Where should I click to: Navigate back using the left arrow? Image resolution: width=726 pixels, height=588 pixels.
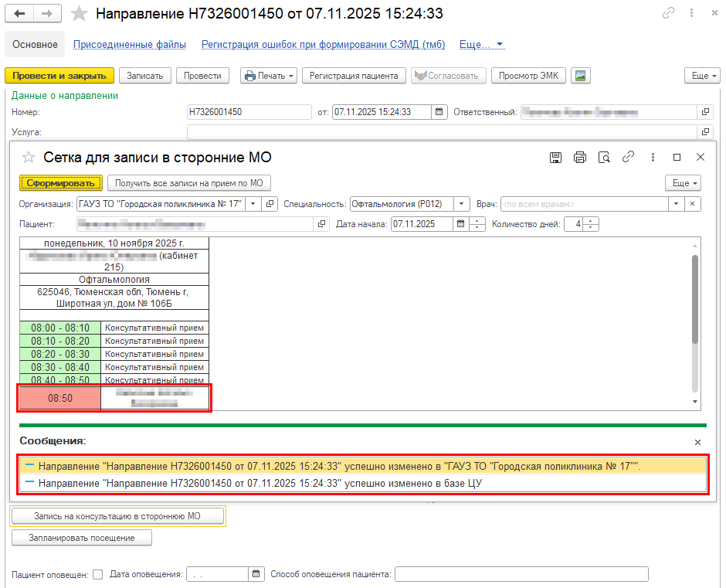pyautogui.click(x=20, y=14)
